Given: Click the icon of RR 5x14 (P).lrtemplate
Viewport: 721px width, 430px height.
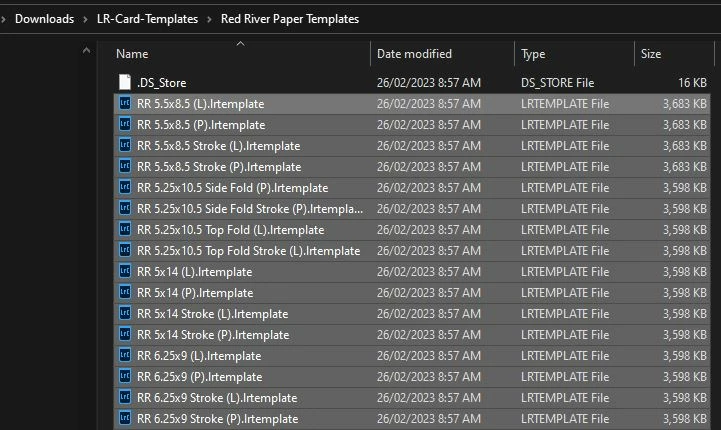Looking at the screenshot, I should point(125,292).
